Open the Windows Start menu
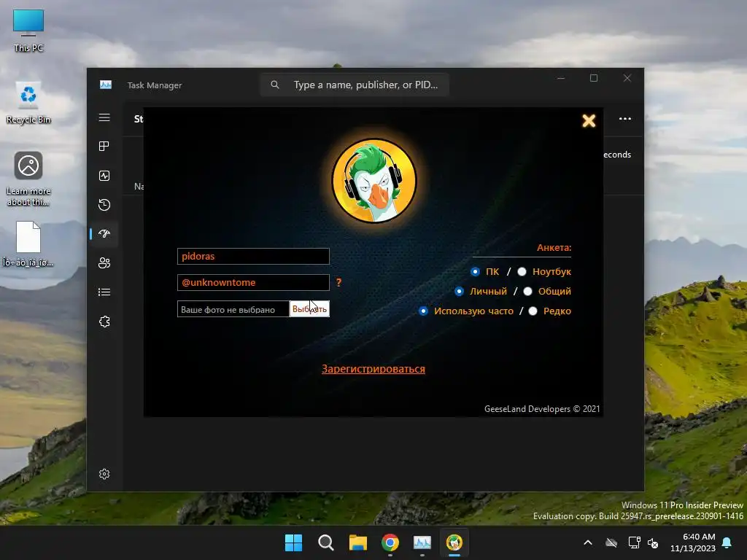 pos(293,542)
